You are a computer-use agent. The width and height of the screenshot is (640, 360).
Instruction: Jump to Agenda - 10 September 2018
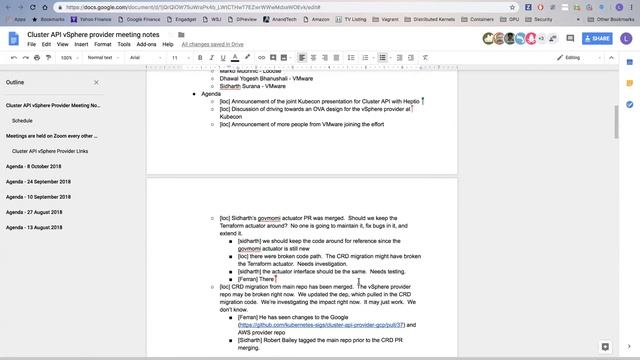(x=38, y=197)
